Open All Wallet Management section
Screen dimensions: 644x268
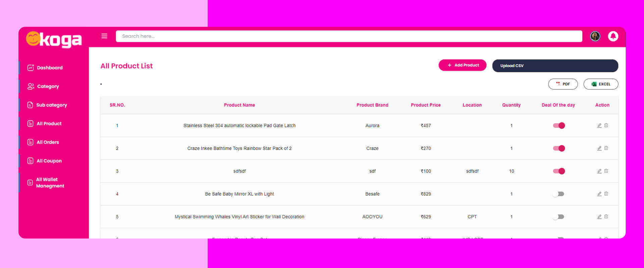click(50, 183)
